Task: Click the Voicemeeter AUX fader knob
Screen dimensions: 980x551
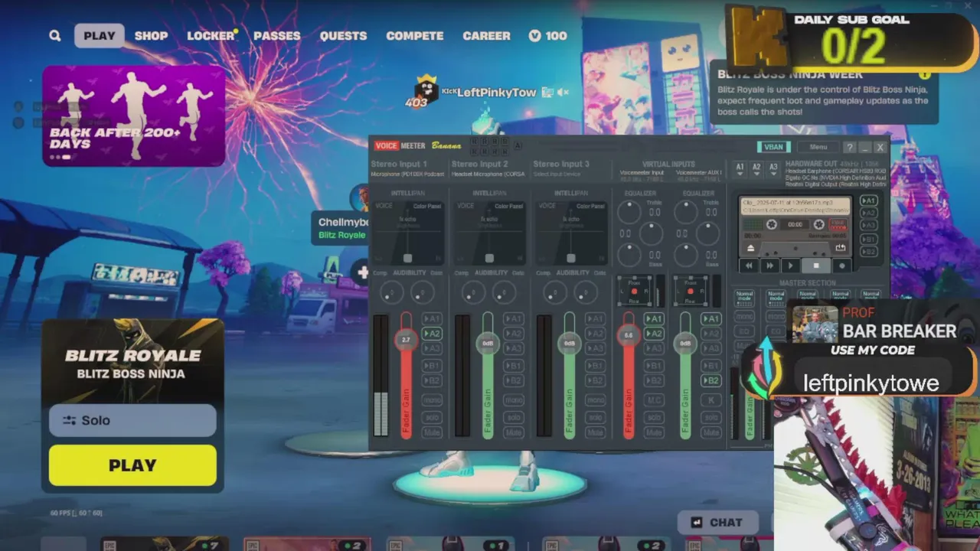Action: point(685,344)
